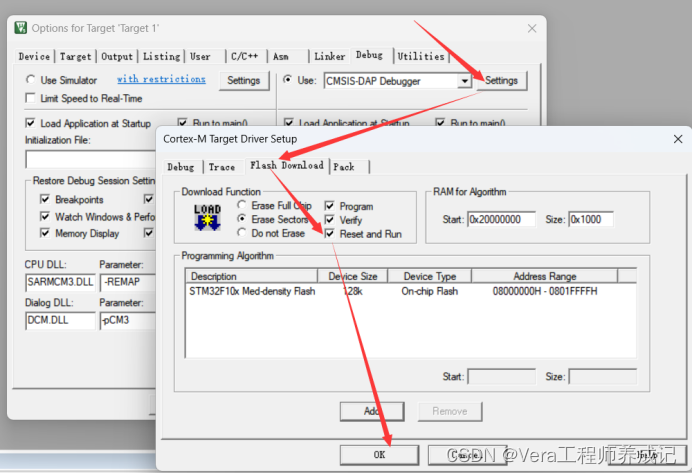This screenshot has height=474, width=692.
Task: Toggle the Reset and Run checkbox
Action: (x=329, y=233)
